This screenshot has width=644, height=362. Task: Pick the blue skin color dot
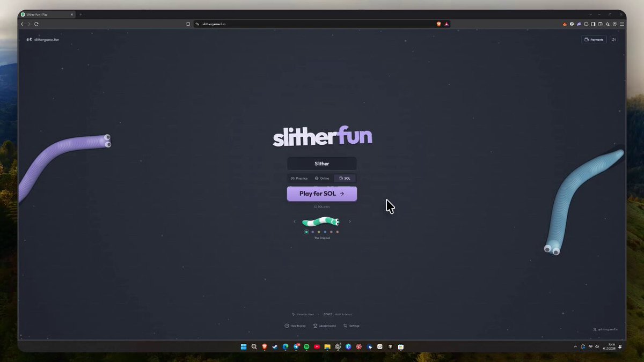click(x=325, y=232)
